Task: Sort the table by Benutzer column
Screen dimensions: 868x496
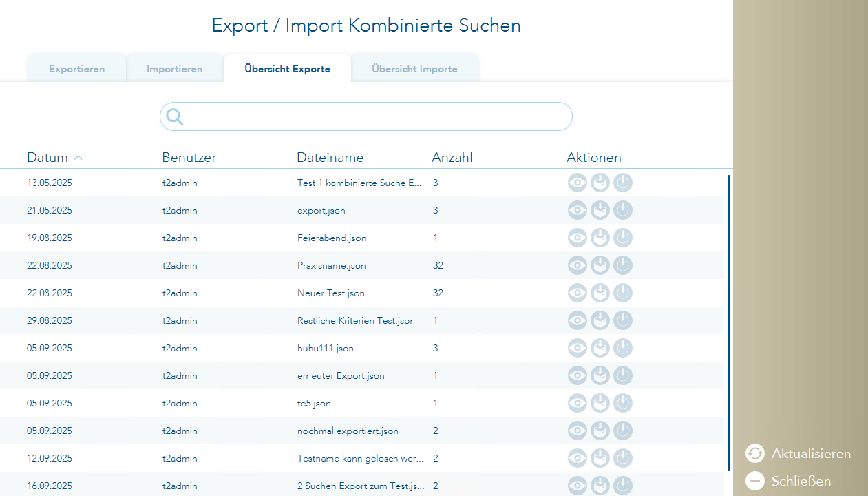Action: click(189, 158)
